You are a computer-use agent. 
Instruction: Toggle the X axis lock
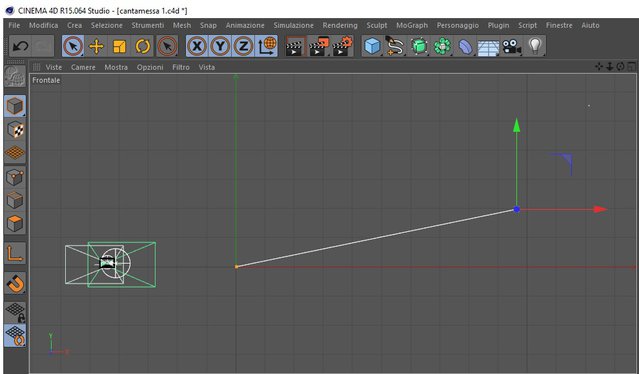tap(197, 46)
